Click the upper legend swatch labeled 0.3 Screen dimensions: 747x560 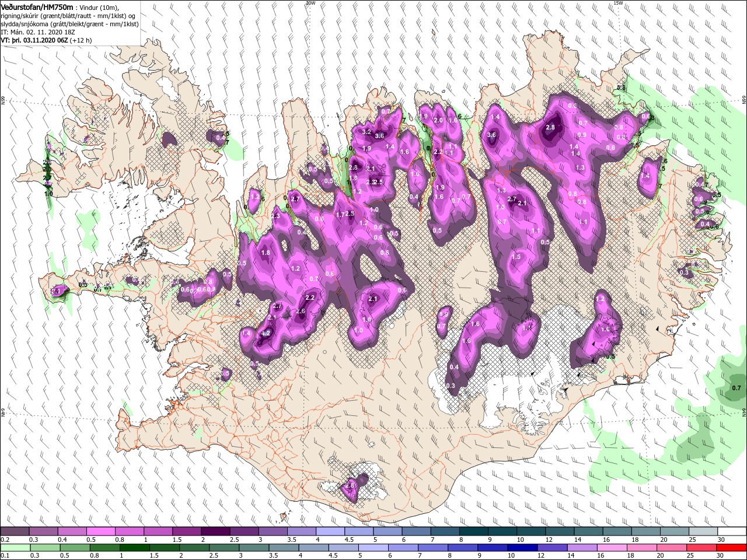(43, 531)
